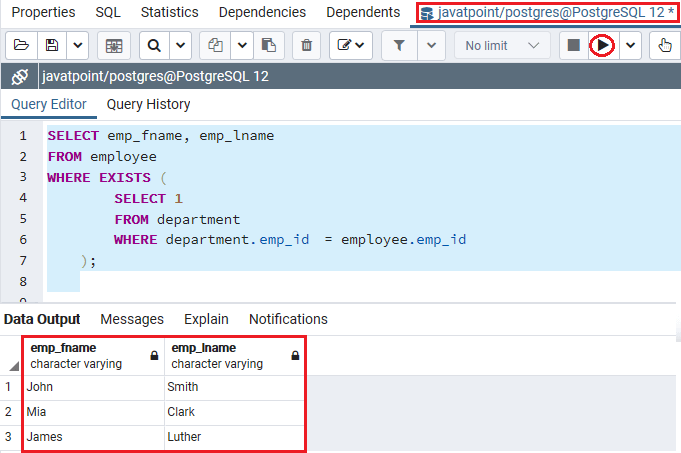Select the Data Output tab
This screenshot has height=453, width=681.
(42, 319)
